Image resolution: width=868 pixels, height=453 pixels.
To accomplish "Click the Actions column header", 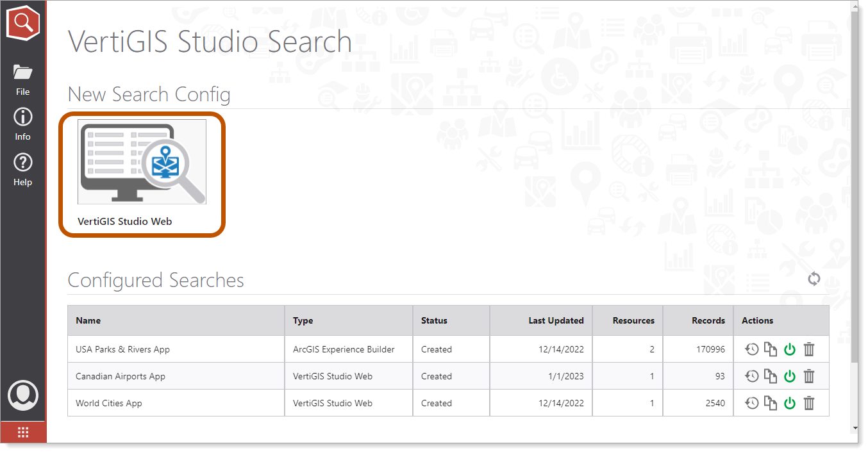I will (781, 320).
